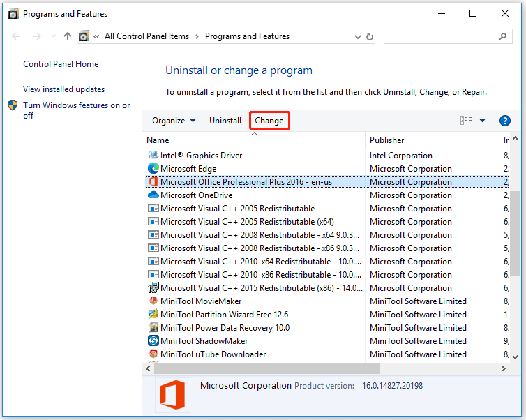
Task: Click the large Office logo in the details pane
Action: [x=172, y=394]
